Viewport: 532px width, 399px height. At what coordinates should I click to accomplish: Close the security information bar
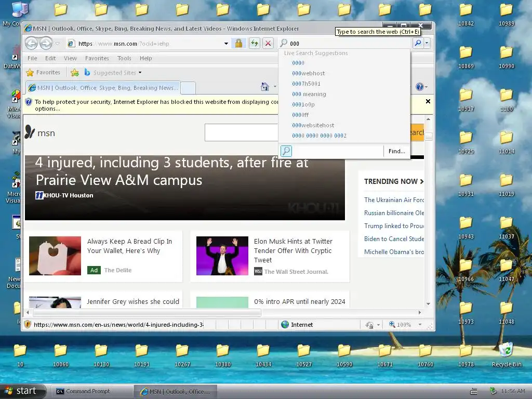[x=428, y=101]
